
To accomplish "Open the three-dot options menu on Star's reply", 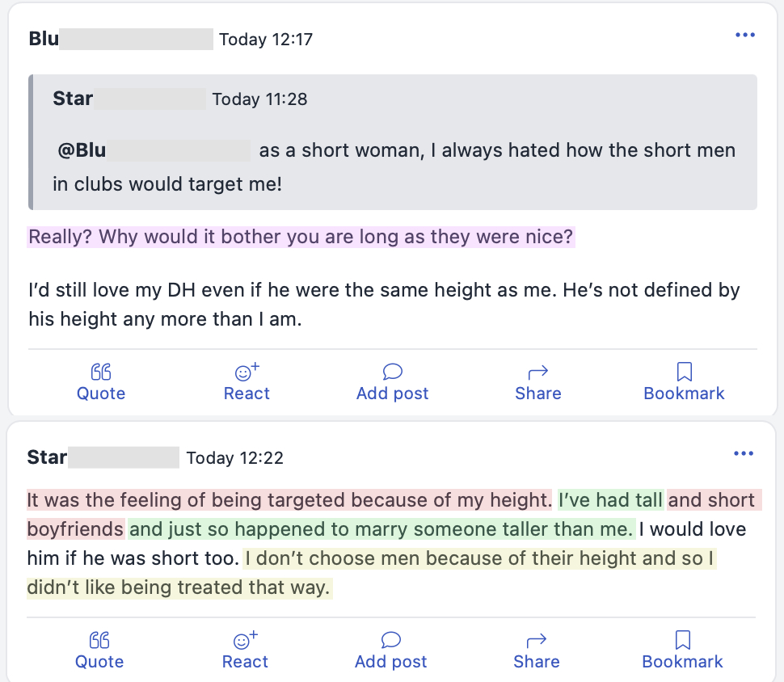I will click(x=743, y=453).
